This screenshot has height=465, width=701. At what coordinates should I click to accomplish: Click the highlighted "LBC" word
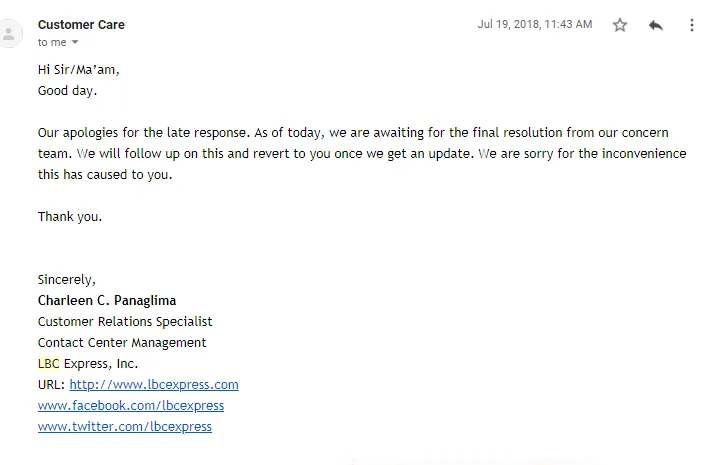(x=49, y=363)
